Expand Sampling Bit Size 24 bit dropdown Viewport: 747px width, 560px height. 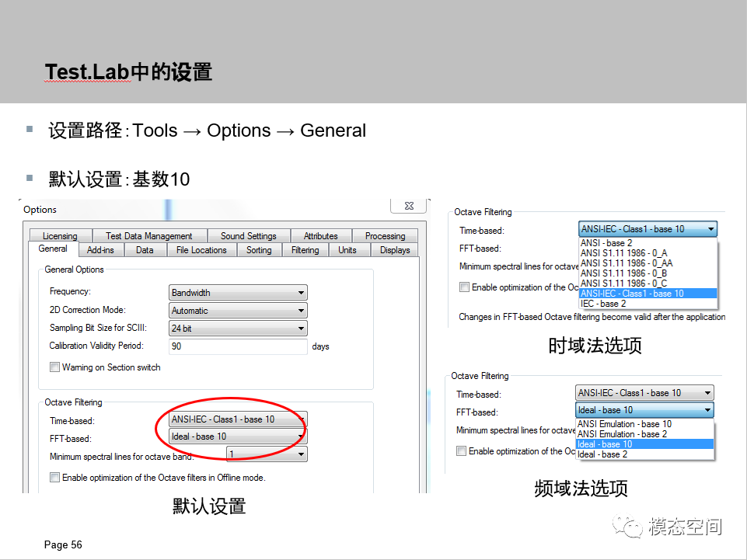(x=238, y=328)
